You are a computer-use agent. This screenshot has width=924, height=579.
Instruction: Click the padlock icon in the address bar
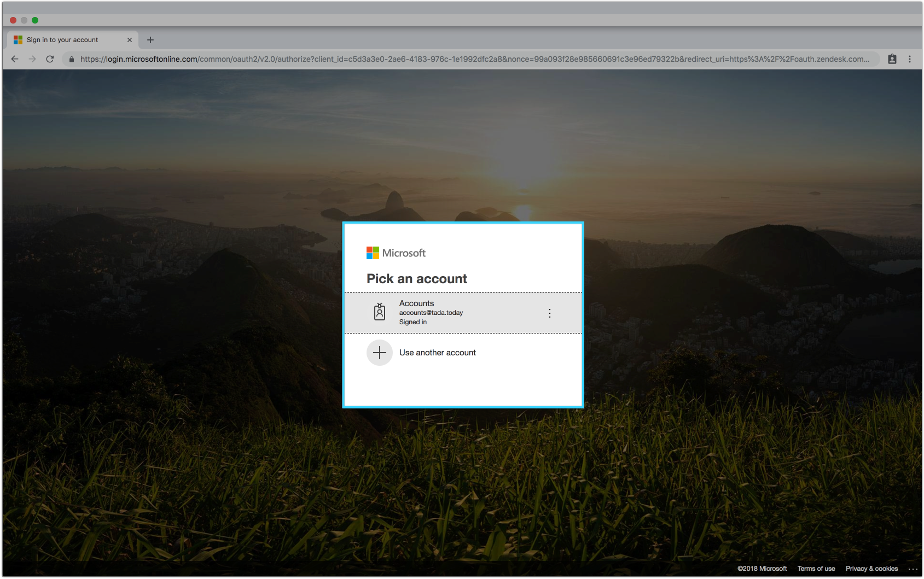(x=72, y=59)
